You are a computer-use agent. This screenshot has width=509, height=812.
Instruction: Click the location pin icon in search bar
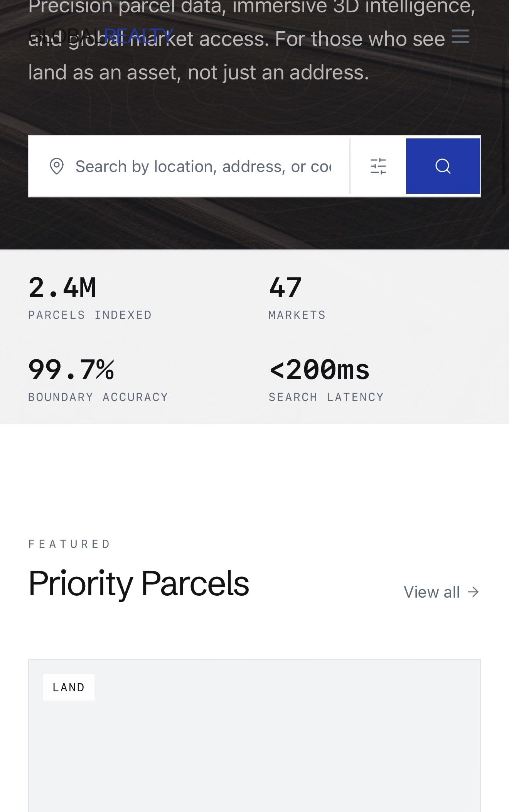tap(57, 166)
